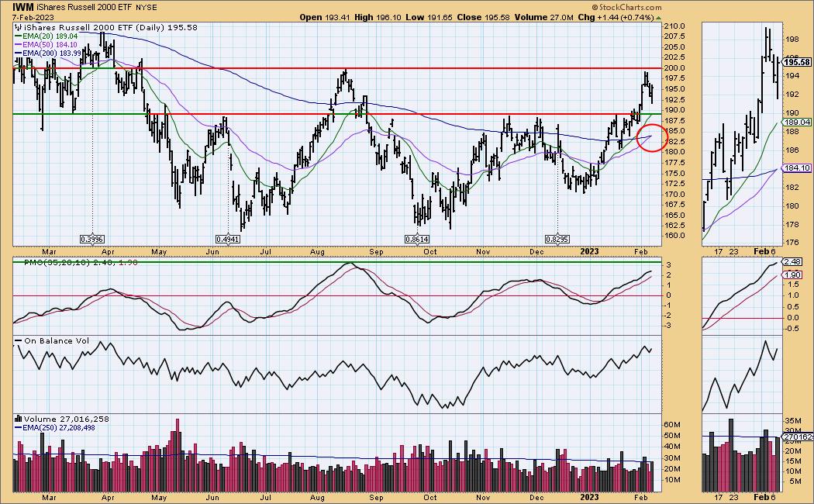814x504 pixels.
Task: Click the 187.5 price axis label
Action: coord(674,120)
